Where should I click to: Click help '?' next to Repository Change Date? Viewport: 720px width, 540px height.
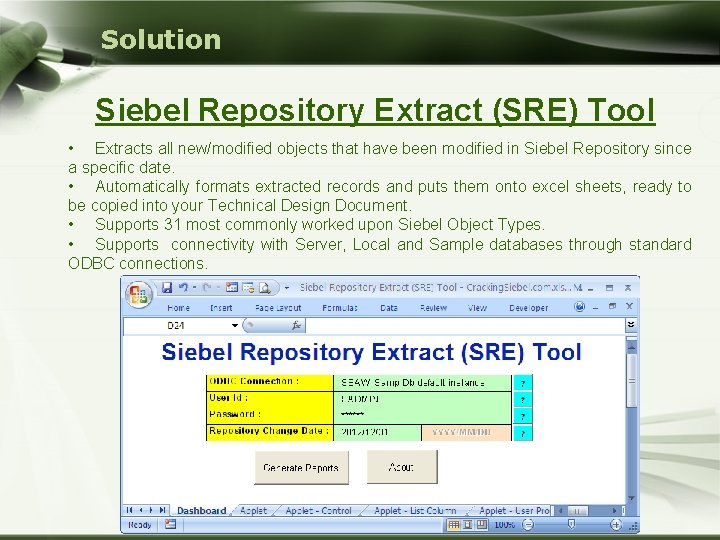[523, 433]
